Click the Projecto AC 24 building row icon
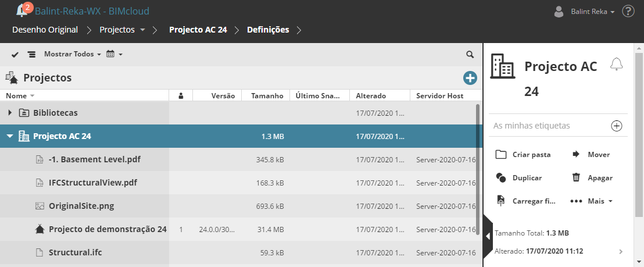 coord(24,136)
